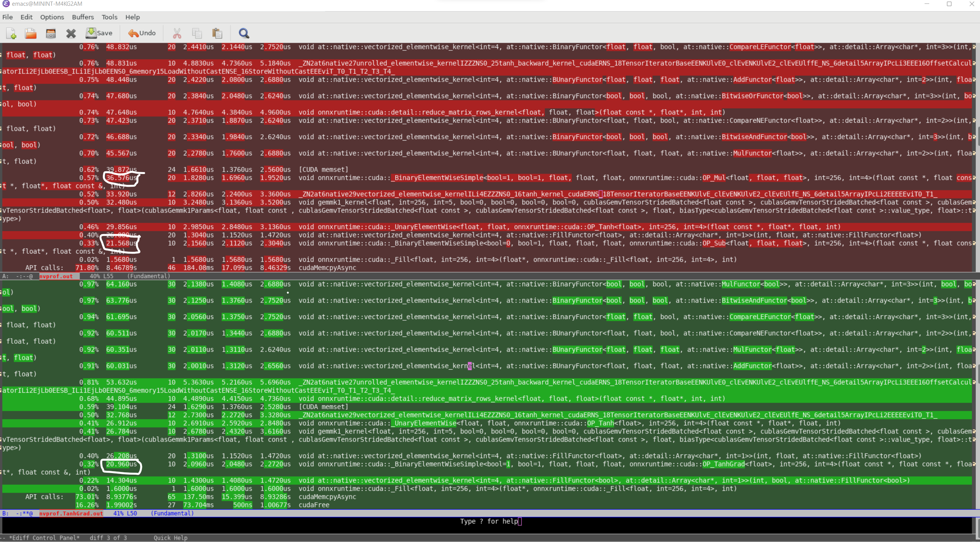Image resolution: width=980 pixels, height=542 pixels.
Task: Open the File menu
Action: pyautogui.click(x=7, y=17)
